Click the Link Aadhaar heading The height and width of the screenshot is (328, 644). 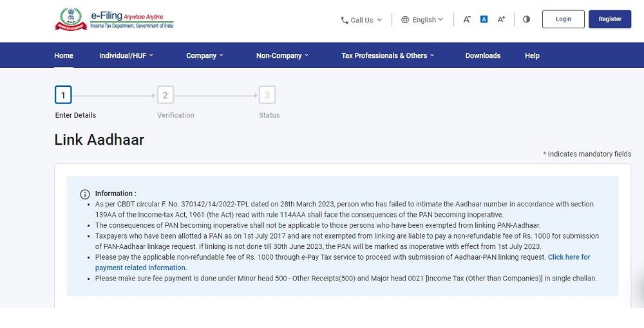(99, 140)
